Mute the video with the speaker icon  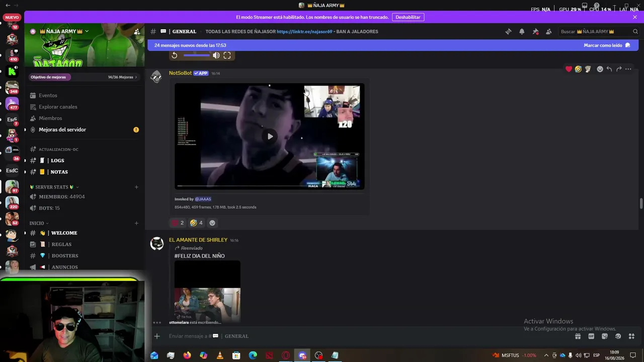(x=216, y=55)
